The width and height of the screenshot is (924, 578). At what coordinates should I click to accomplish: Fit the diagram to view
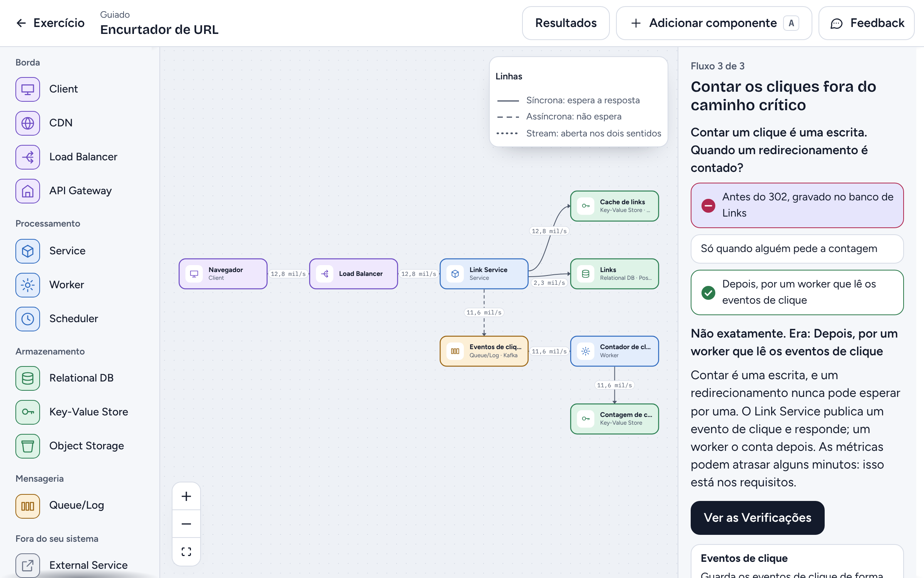click(x=186, y=551)
